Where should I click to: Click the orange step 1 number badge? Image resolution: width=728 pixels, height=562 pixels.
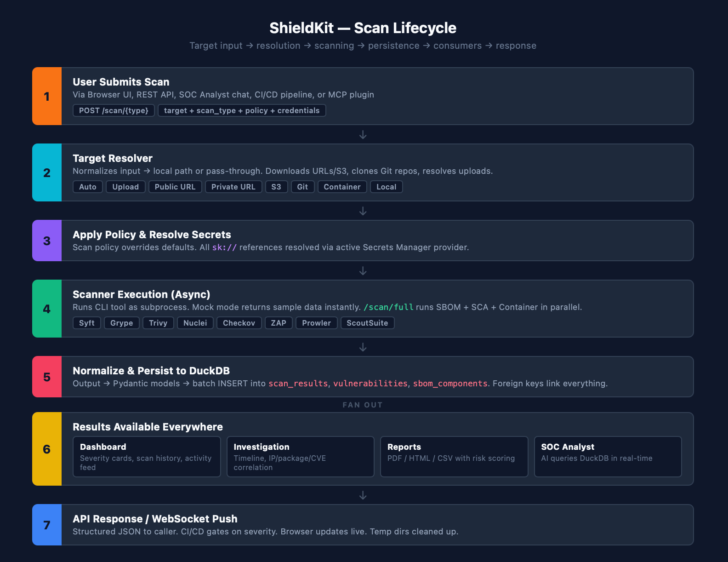47,96
